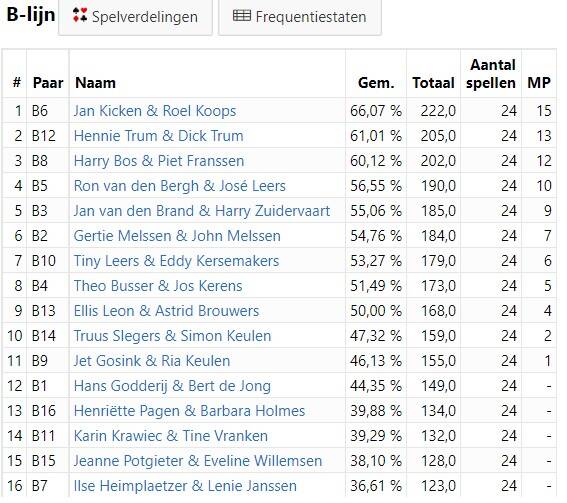Screen dimensions: 567x503
Task: Open Jan Kicken & Roel Koops link
Action: (x=155, y=111)
